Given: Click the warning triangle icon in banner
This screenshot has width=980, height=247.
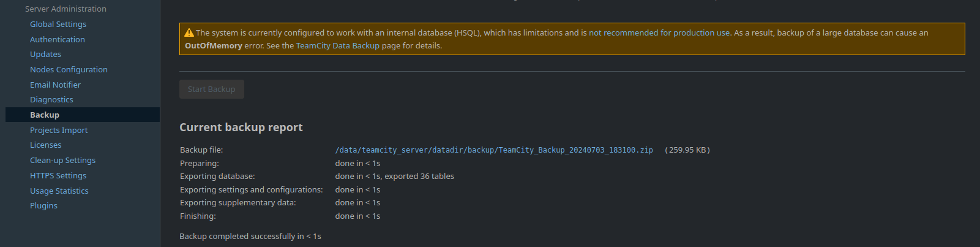Looking at the screenshot, I should 189,33.
